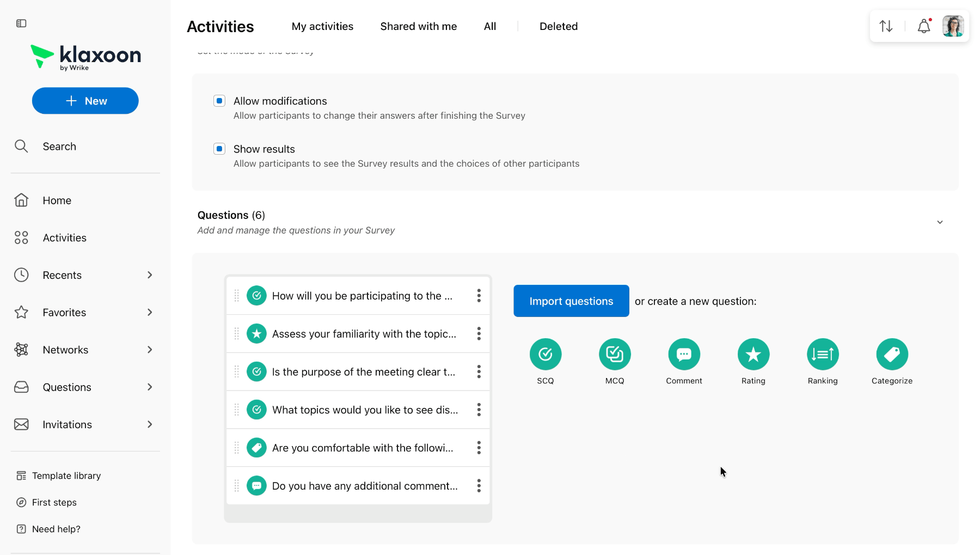Open notifications bell

[924, 26]
